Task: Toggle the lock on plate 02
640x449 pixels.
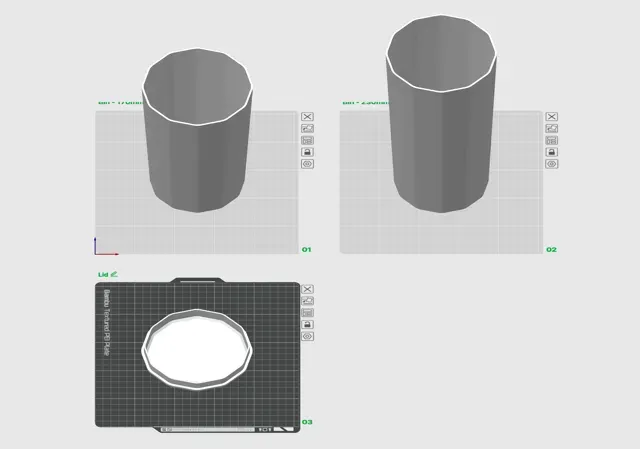Action: (x=551, y=152)
